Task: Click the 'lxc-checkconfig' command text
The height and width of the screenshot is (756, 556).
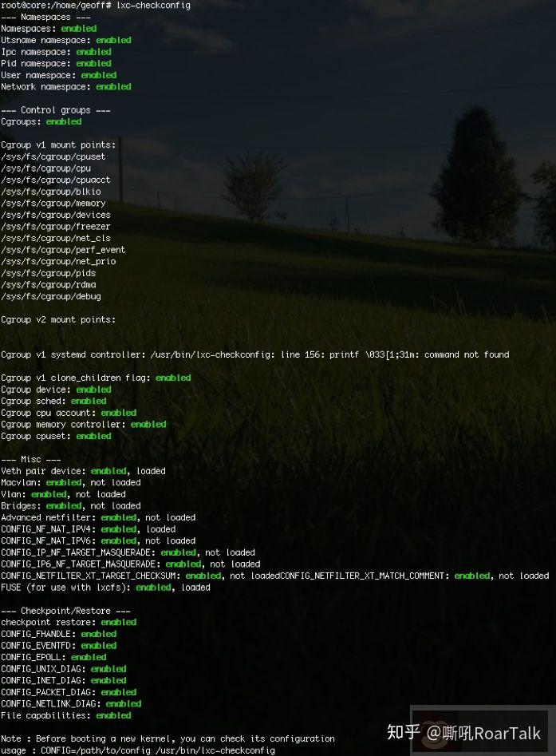Action: (x=153, y=6)
